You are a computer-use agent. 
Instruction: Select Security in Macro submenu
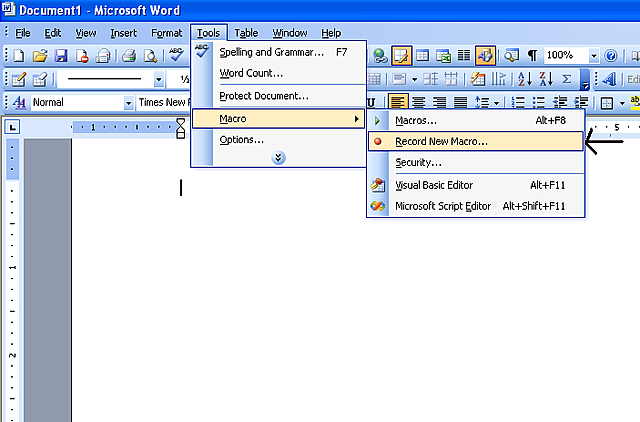(x=476, y=162)
